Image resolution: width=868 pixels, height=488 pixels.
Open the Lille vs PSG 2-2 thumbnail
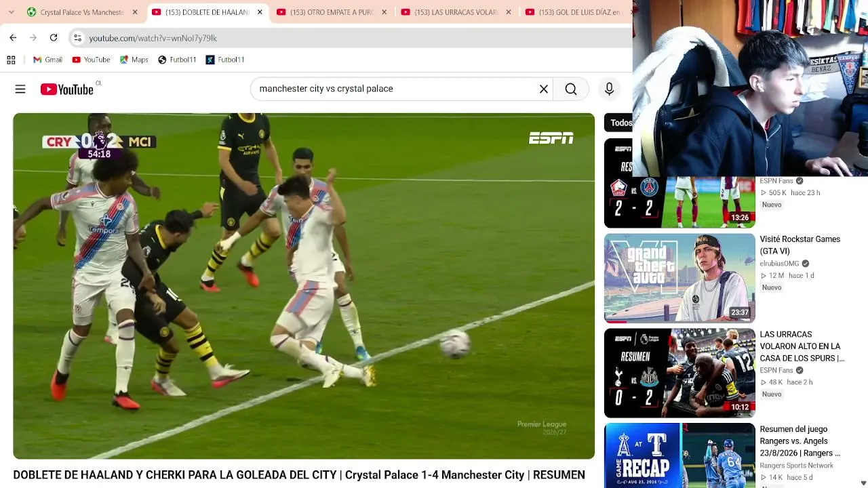click(679, 183)
